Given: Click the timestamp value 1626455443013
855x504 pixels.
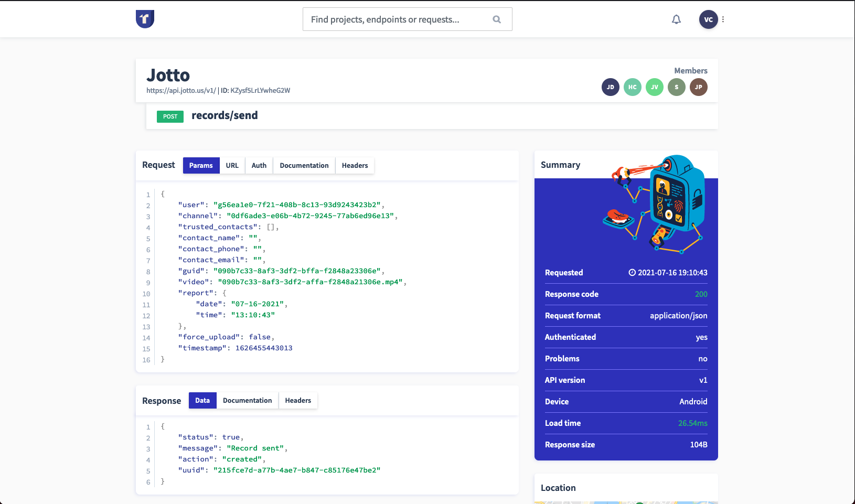Looking at the screenshot, I should point(264,348).
